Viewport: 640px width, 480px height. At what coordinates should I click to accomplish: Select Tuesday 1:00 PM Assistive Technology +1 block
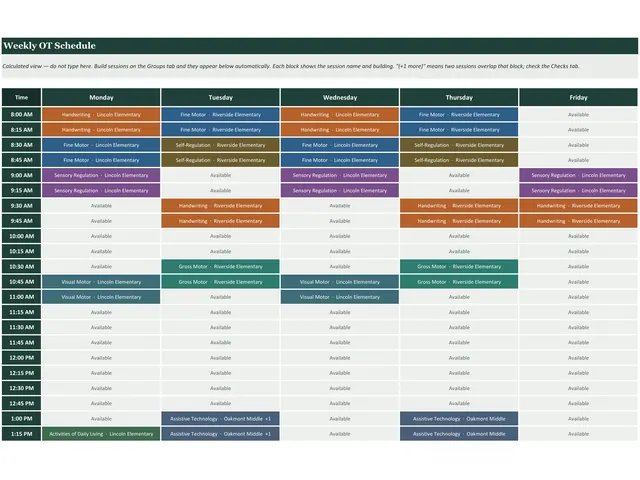click(220, 419)
